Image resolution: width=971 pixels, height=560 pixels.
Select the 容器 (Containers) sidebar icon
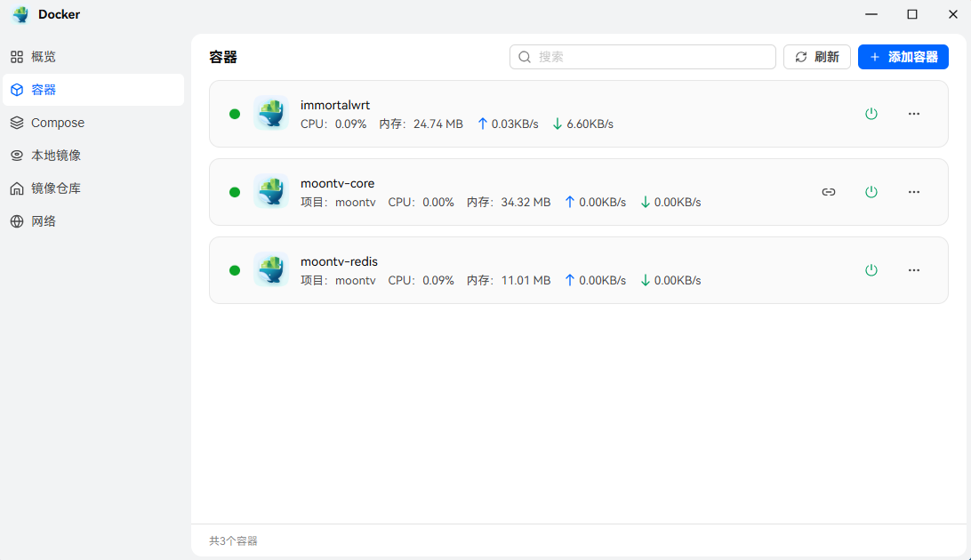[18, 89]
